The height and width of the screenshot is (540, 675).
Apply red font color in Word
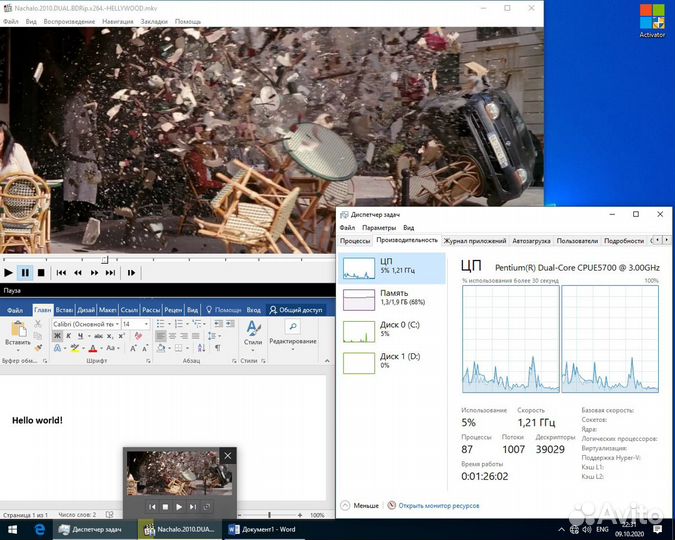point(93,348)
